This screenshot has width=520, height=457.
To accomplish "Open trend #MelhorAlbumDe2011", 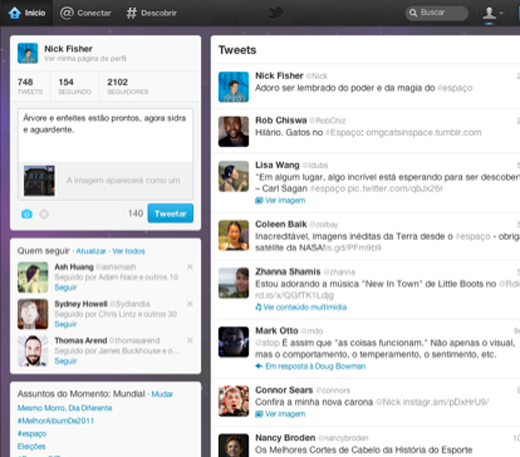I will (56, 421).
